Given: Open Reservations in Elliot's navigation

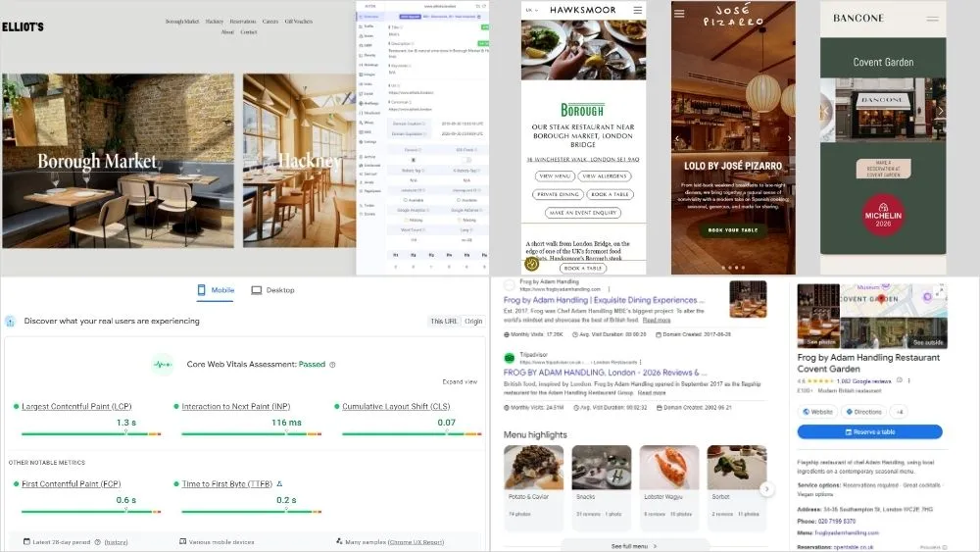Looking at the screenshot, I should pyautogui.click(x=242, y=22).
